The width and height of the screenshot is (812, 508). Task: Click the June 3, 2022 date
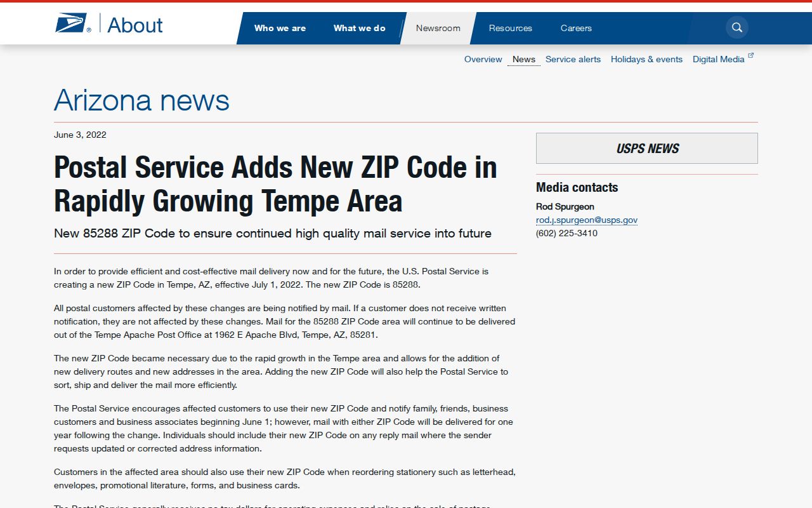80,135
